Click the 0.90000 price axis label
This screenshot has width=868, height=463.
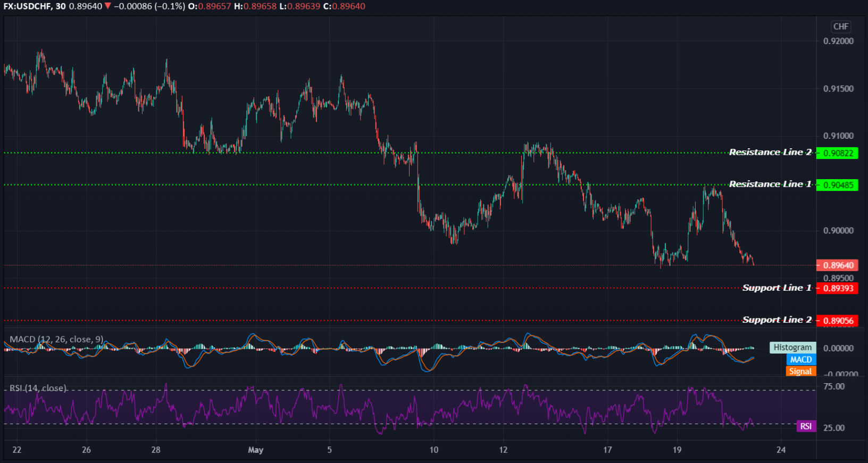click(838, 230)
